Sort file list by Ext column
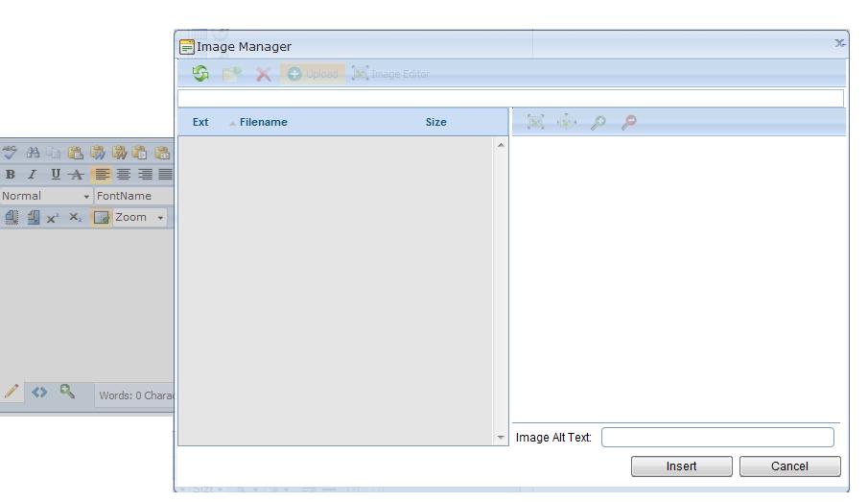The width and height of the screenshot is (868, 502). 200,122
